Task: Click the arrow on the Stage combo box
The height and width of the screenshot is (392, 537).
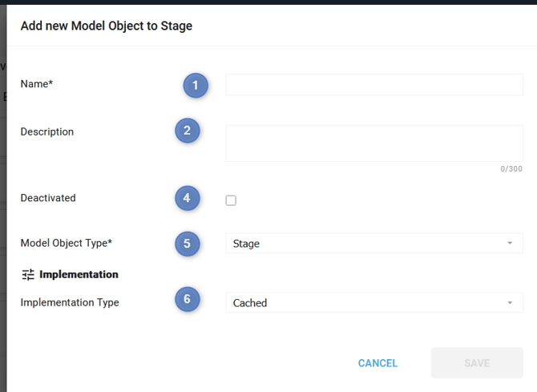Action: 510,244
